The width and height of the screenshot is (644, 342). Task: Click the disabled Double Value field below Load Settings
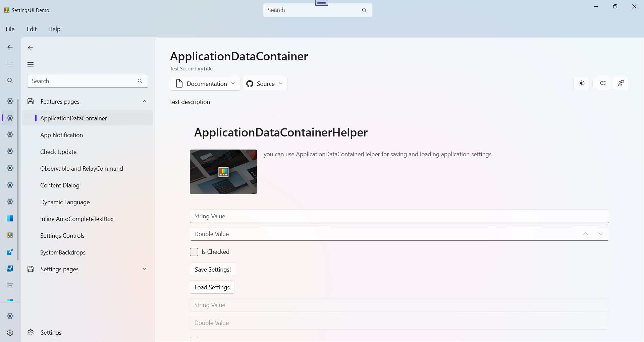399,323
